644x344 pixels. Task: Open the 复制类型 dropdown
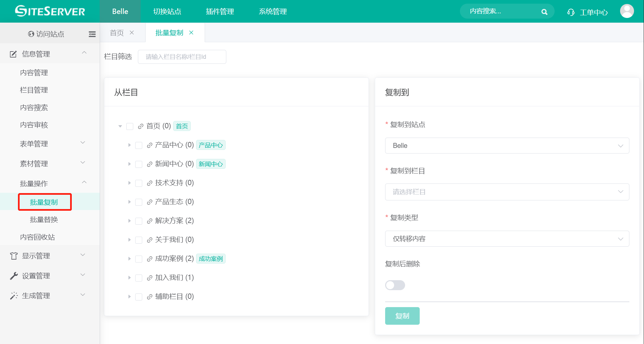[x=507, y=239]
